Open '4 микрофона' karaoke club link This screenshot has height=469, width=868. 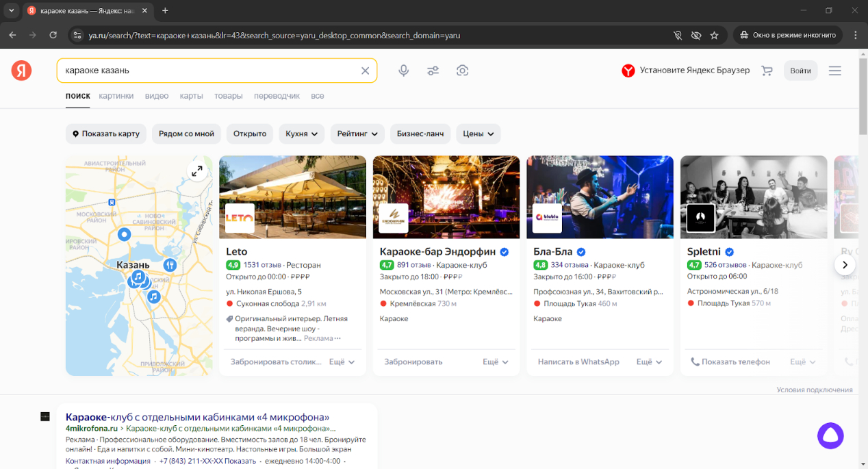[x=197, y=417]
